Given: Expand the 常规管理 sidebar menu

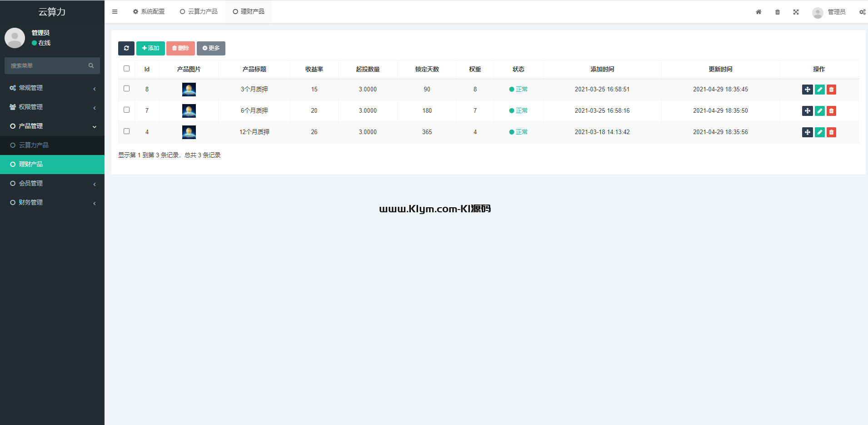Looking at the screenshot, I should [x=52, y=88].
